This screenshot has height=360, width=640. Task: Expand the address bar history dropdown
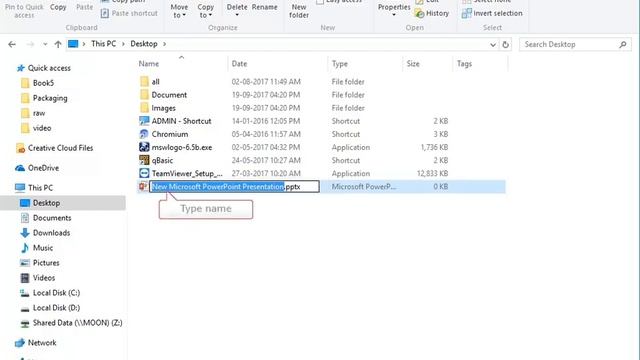[493, 44]
